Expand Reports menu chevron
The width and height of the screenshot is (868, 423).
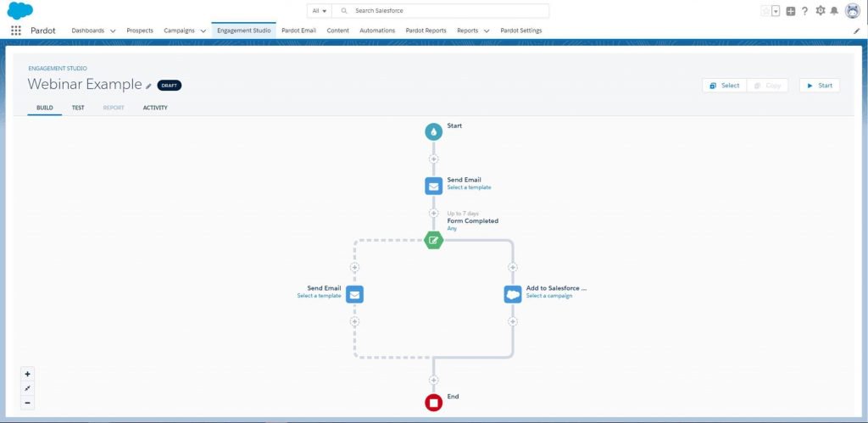487,31
